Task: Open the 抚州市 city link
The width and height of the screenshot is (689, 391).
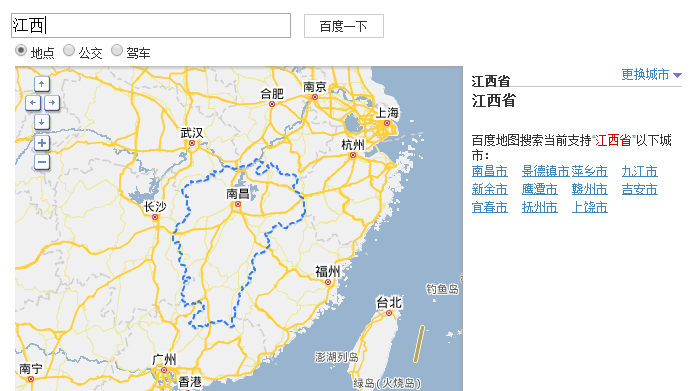Action: pyautogui.click(x=540, y=207)
